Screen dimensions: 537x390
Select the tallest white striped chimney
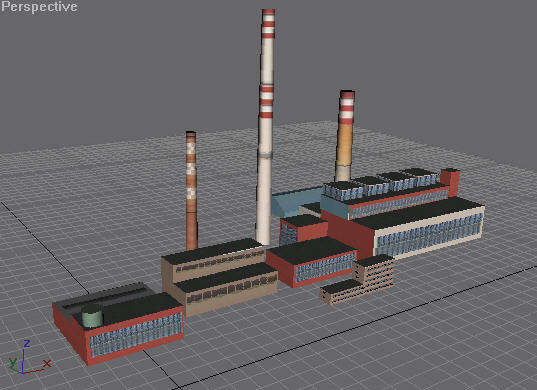(x=265, y=127)
